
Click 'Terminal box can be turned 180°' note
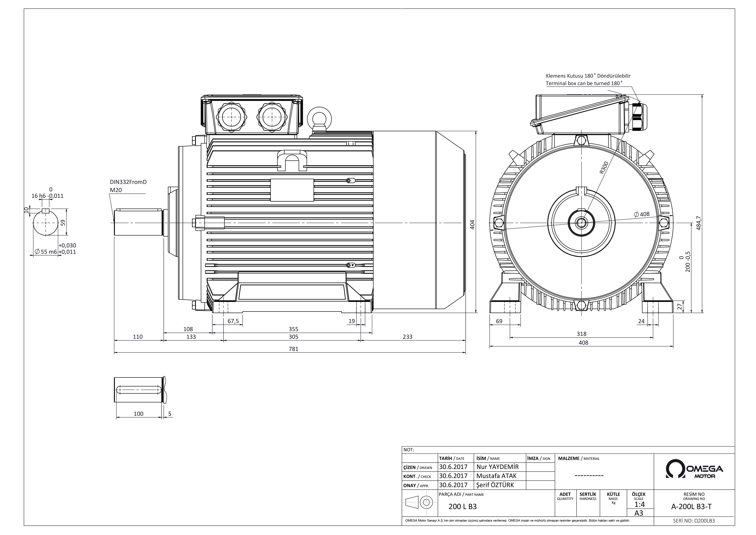[x=584, y=83]
